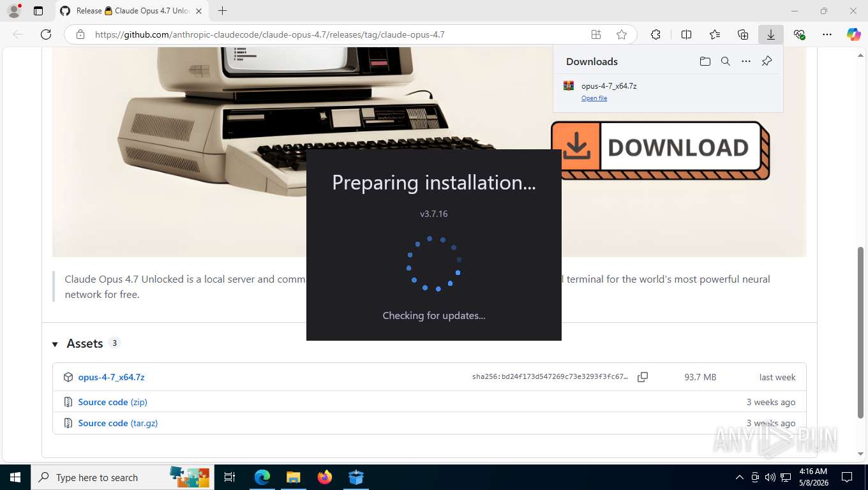The height and width of the screenshot is (490, 868).
Task: Click the Edge profile avatar icon
Action: click(13, 11)
